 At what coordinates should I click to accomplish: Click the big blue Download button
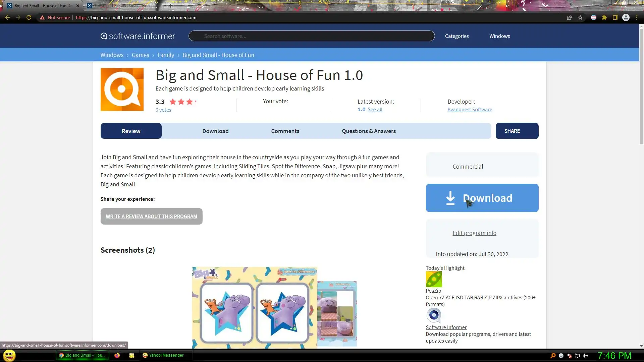pos(482,198)
